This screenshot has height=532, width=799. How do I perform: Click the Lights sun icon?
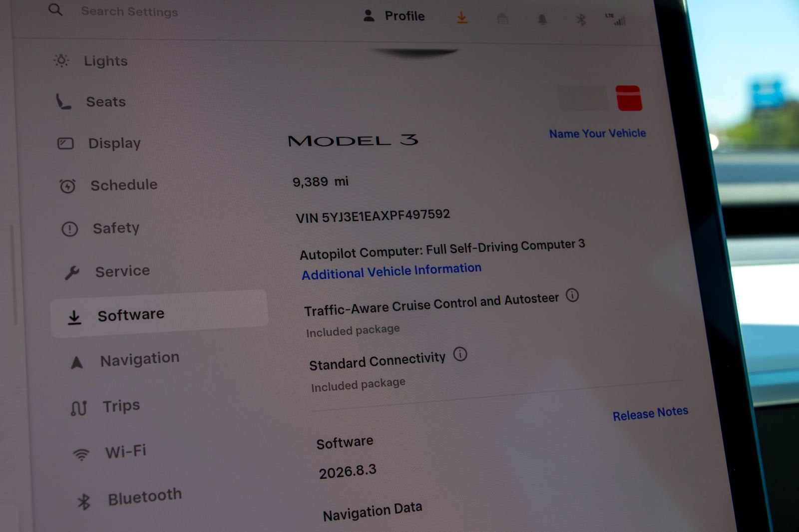tap(61, 60)
